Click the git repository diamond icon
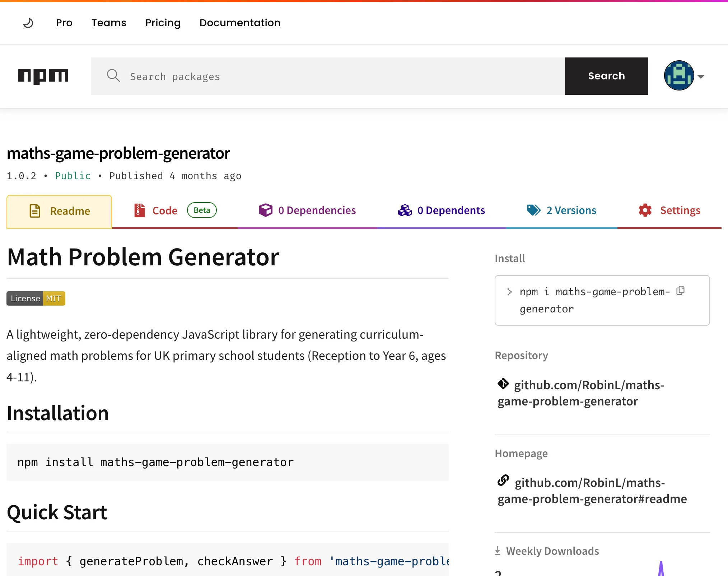The height and width of the screenshot is (576, 728). coord(503,384)
